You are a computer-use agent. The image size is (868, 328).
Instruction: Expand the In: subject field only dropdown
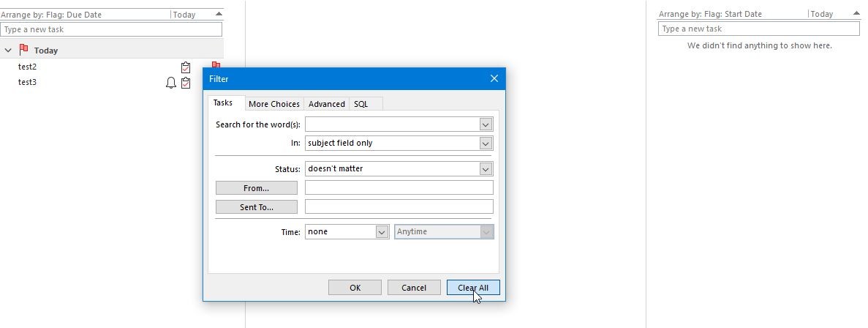point(486,143)
